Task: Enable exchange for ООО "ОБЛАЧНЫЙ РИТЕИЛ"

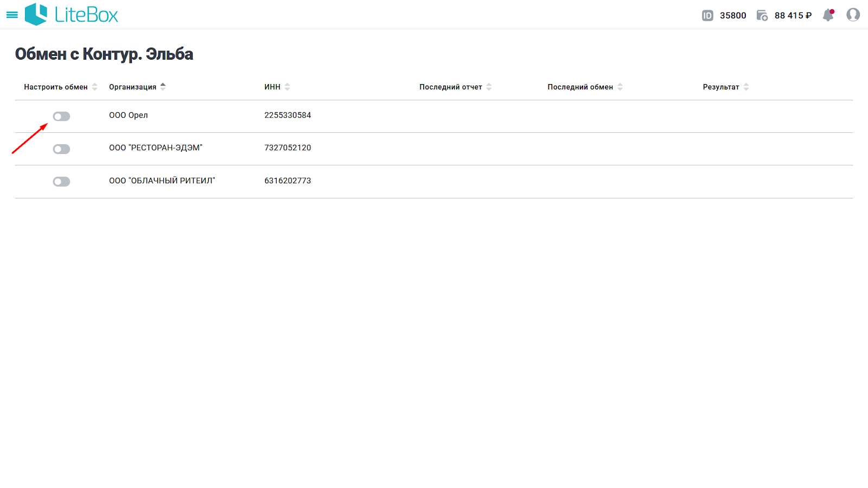Action: click(61, 182)
